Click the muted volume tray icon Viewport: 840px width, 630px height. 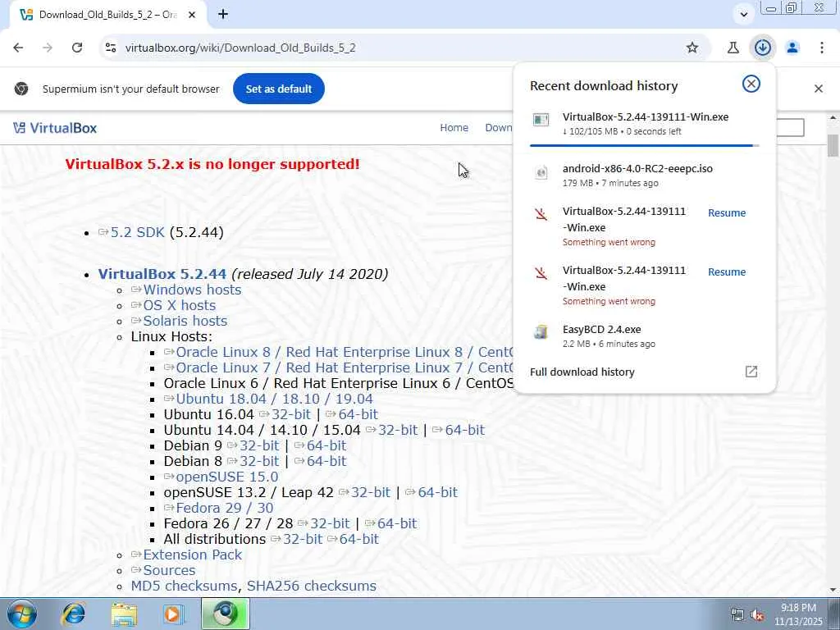(x=757, y=615)
